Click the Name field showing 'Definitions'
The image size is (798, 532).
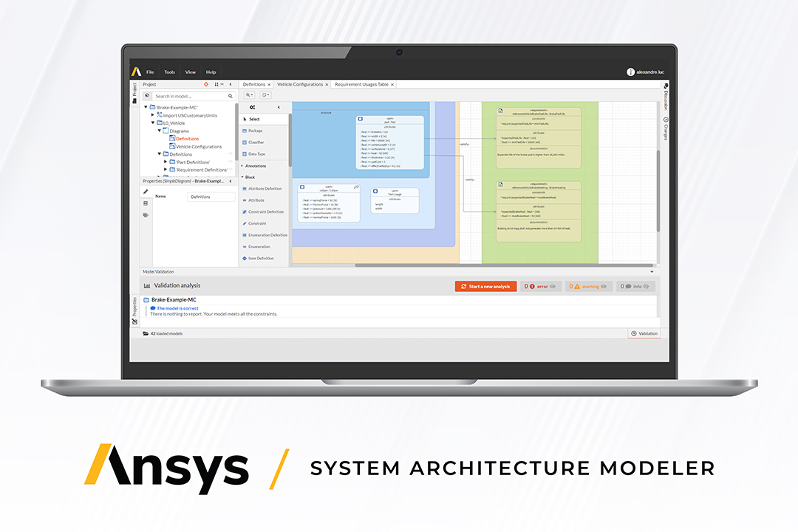click(210, 197)
